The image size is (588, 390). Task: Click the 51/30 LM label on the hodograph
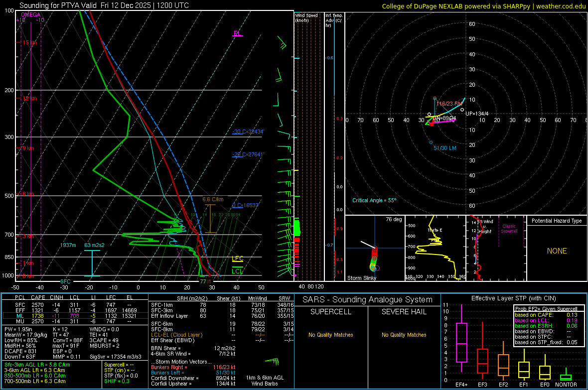point(445,148)
